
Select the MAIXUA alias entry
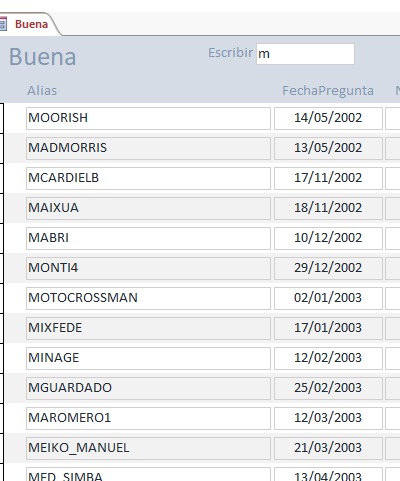coord(148,208)
